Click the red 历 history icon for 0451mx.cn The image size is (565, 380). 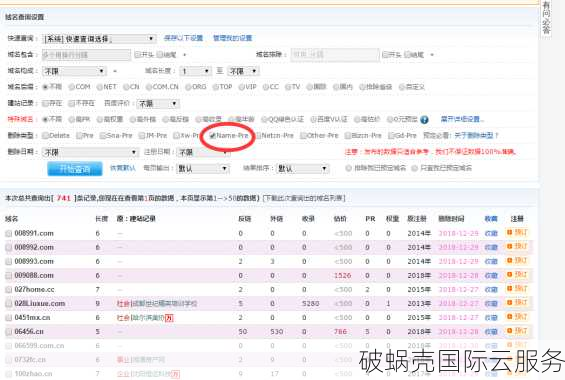pos(169,318)
